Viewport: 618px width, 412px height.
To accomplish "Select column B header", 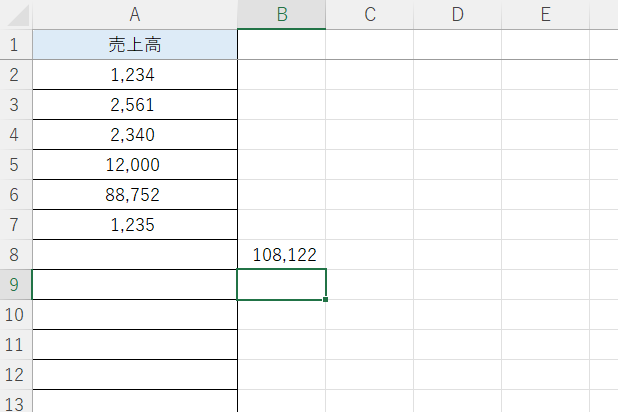I will [x=281, y=15].
